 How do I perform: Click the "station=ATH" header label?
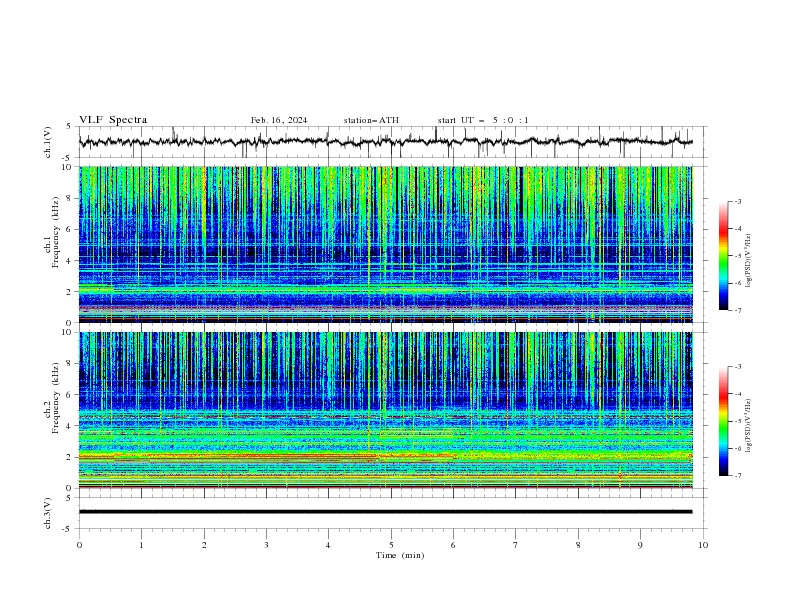pyautogui.click(x=371, y=120)
